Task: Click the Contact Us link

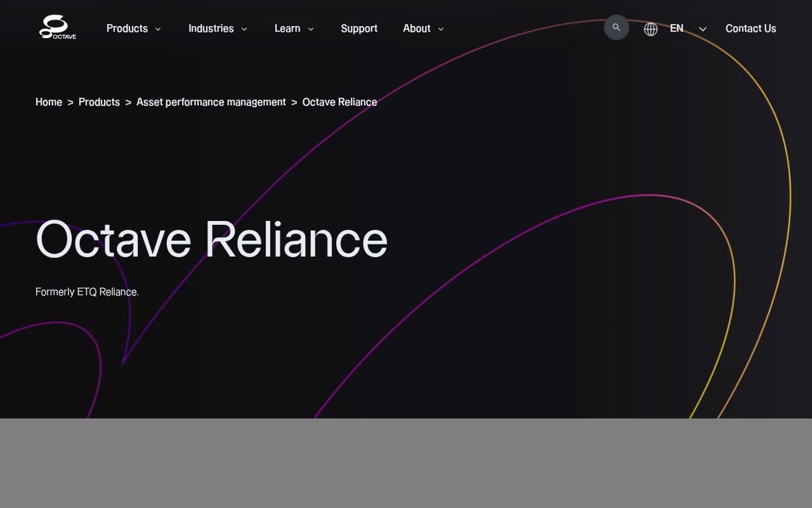Action: pyautogui.click(x=750, y=29)
